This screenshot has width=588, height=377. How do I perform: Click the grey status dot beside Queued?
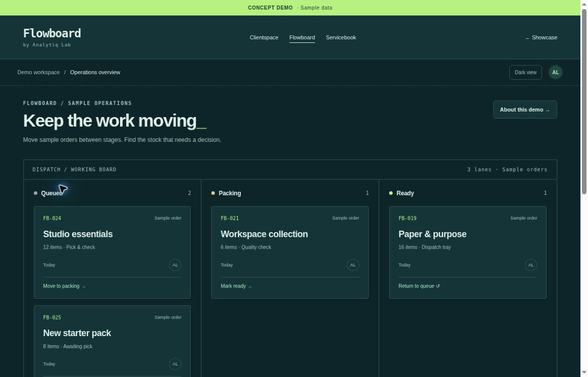click(x=36, y=193)
